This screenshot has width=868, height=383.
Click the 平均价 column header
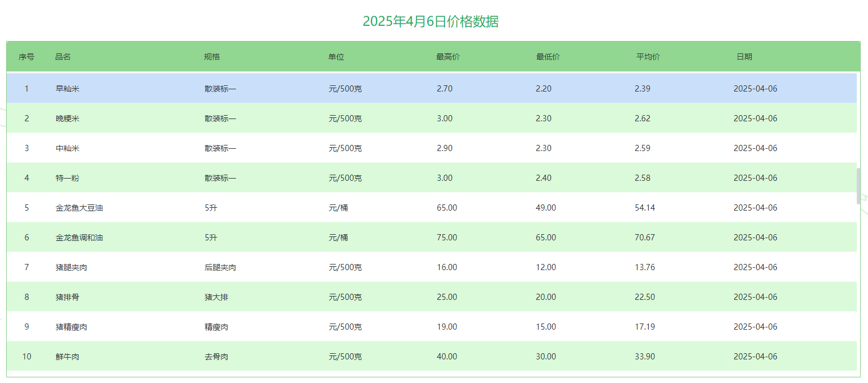click(648, 57)
